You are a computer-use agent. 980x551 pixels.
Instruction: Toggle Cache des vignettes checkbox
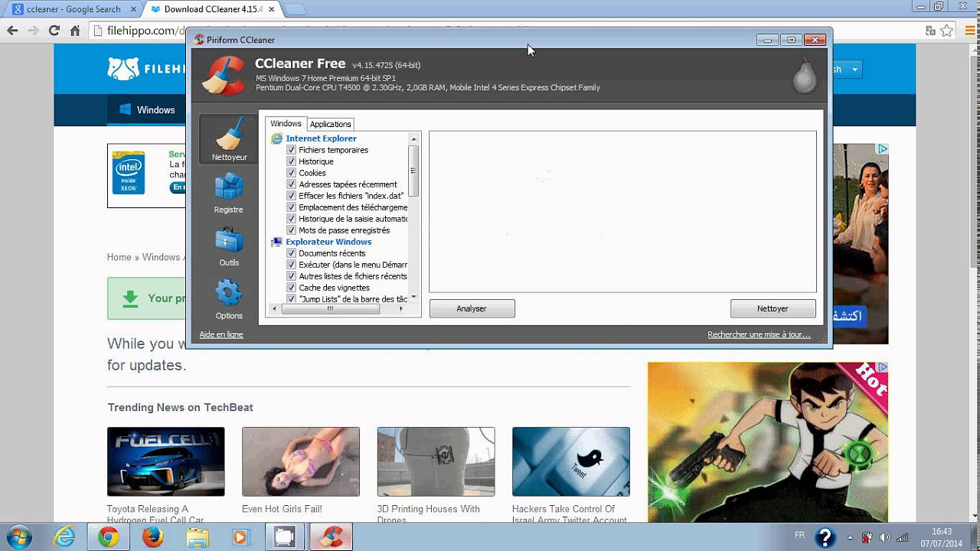pyautogui.click(x=291, y=288)
